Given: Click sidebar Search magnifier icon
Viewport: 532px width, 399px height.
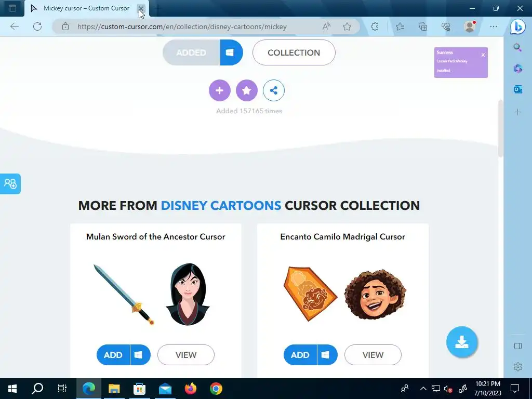Looking at the screenshot, I should pyautogui.click(x=517, y=47).
